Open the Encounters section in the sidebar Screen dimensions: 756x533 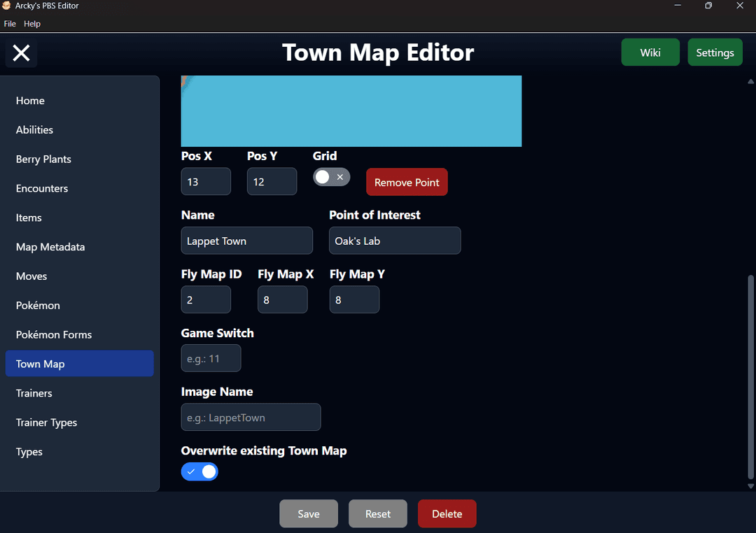[x=42, y=189]
